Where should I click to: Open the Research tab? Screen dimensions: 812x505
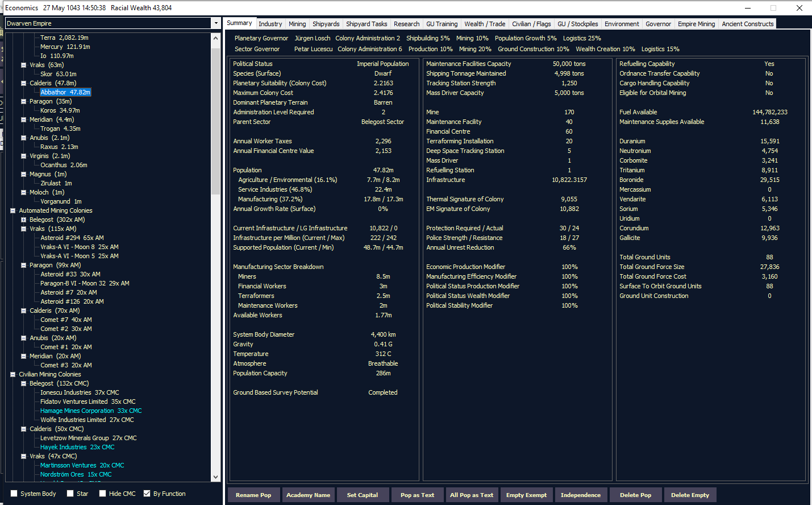[406, 24]
